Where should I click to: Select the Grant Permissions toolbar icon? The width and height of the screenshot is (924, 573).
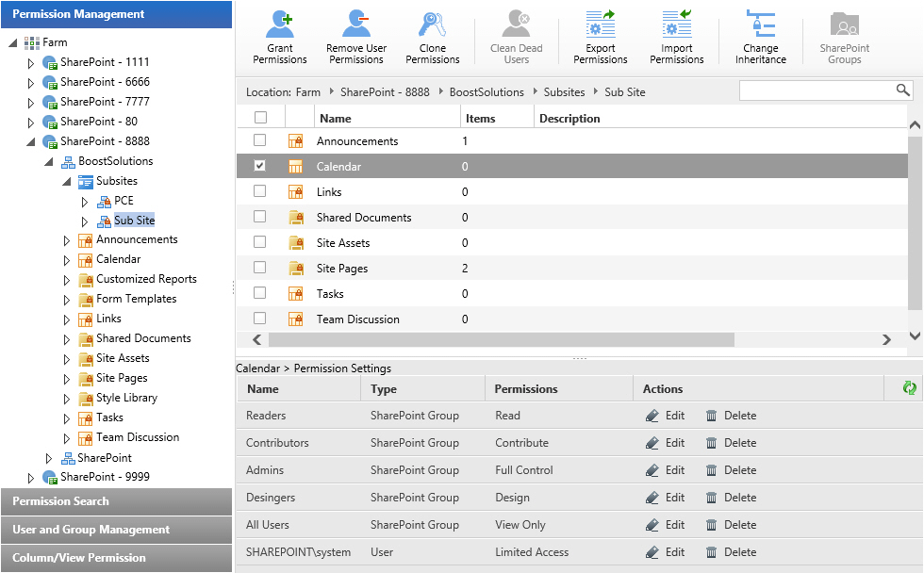279,36
